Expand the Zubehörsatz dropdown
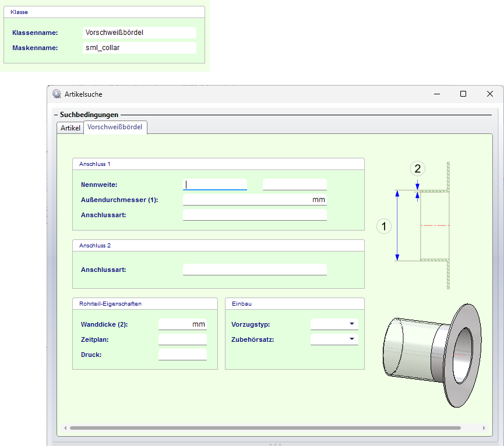 click(334, 339)
